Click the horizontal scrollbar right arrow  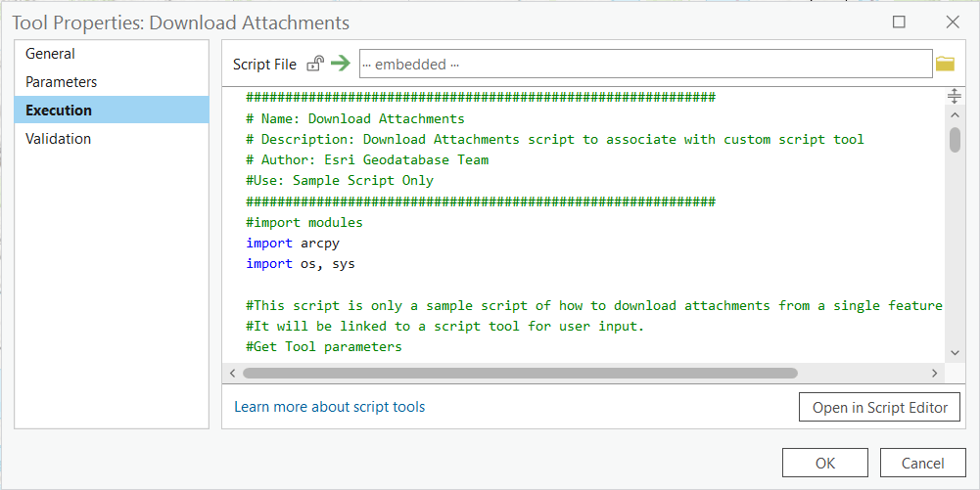(934, 374)
